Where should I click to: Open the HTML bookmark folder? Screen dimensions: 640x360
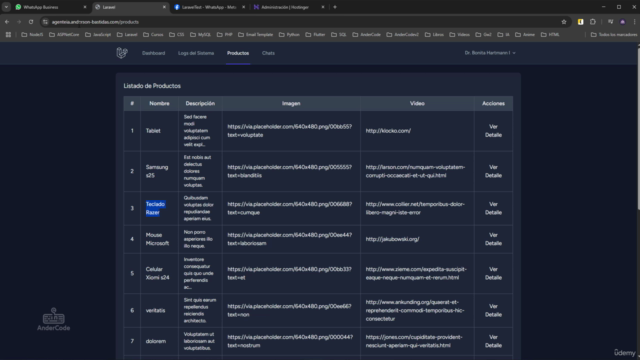pos(550,35)
